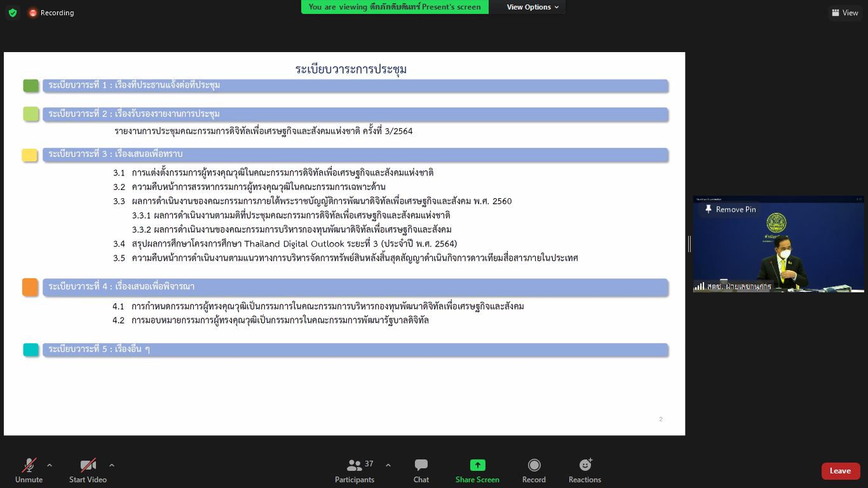Click the red Recording indicator
Viewport: 868px width, 488px height.
(x=51, y=13)
